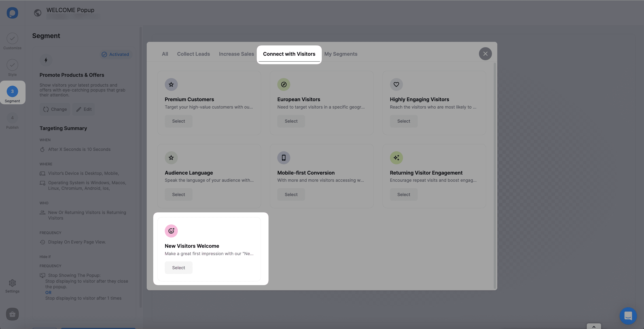Expand the collapsed panel chevron at bottom
The image size is (644, 329).
594,327
